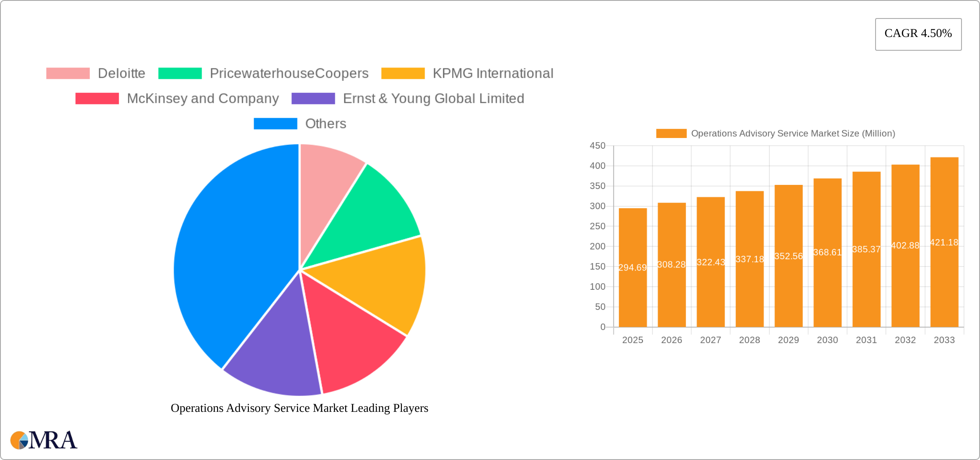Toggle the PricewaterhouseCoopers legend entry
Screen dimensions: 980x460
coord(263,74)
